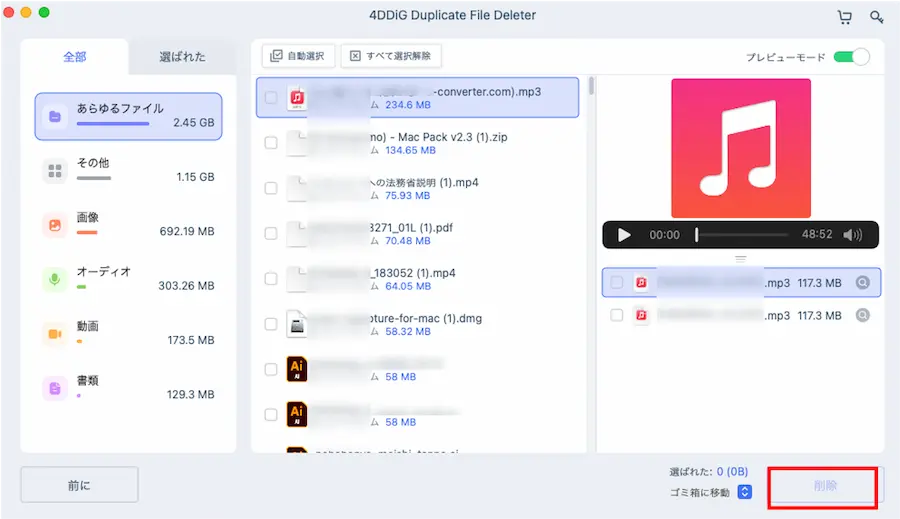
Task: Click the 48:52 duration text
Action: (x=817, y=234)
